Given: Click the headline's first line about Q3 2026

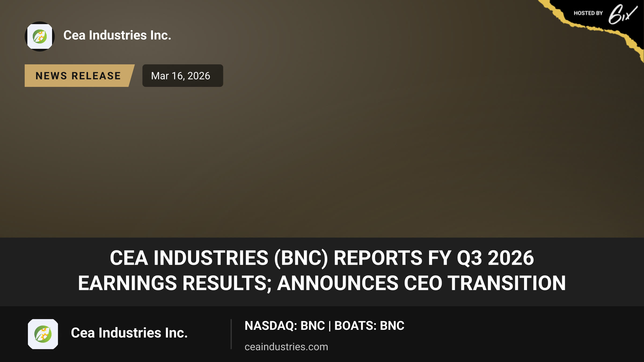Looking at the screenshot, I should [x=322, y=258].
